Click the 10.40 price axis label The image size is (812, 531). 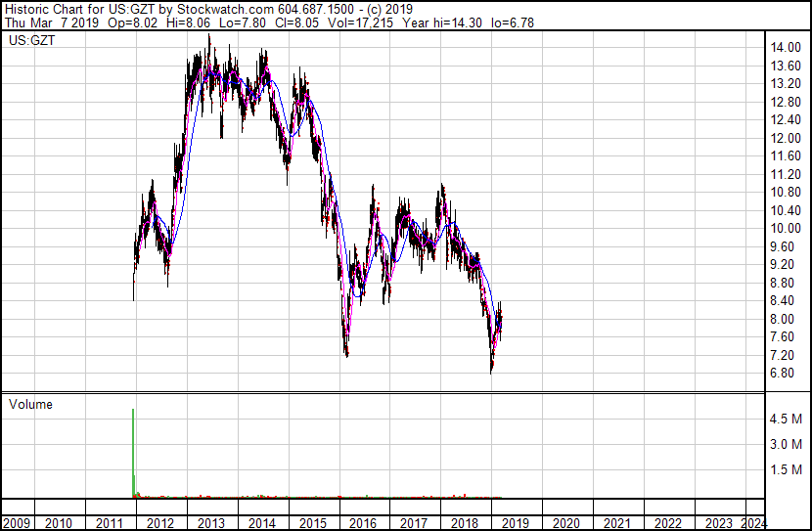(x=786, y=210)
